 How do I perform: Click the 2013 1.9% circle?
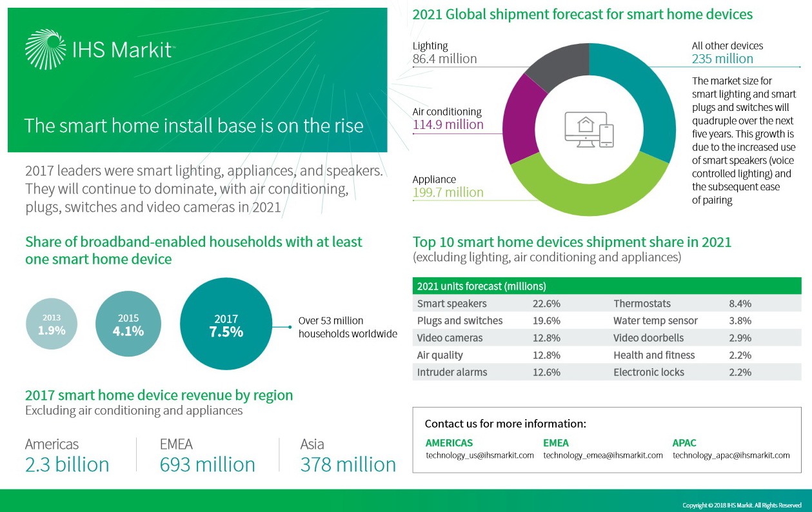coord(51,324)
